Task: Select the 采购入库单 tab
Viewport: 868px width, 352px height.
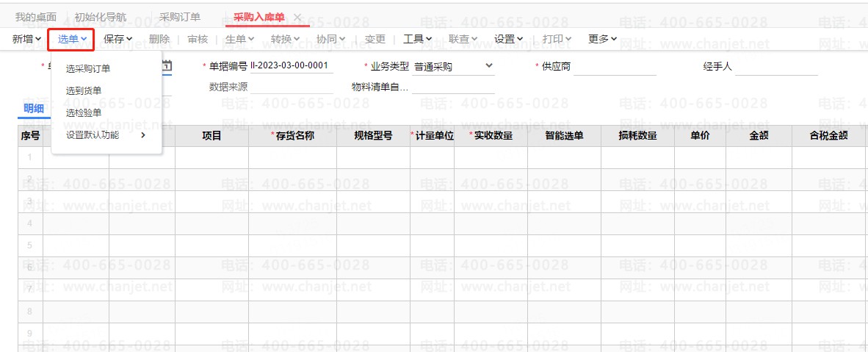Action: pos(259,17)
